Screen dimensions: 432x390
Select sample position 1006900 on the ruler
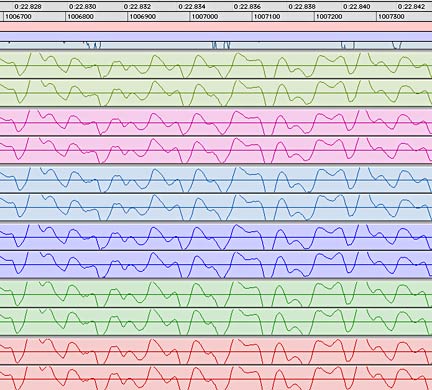click(x=143, y=17)
